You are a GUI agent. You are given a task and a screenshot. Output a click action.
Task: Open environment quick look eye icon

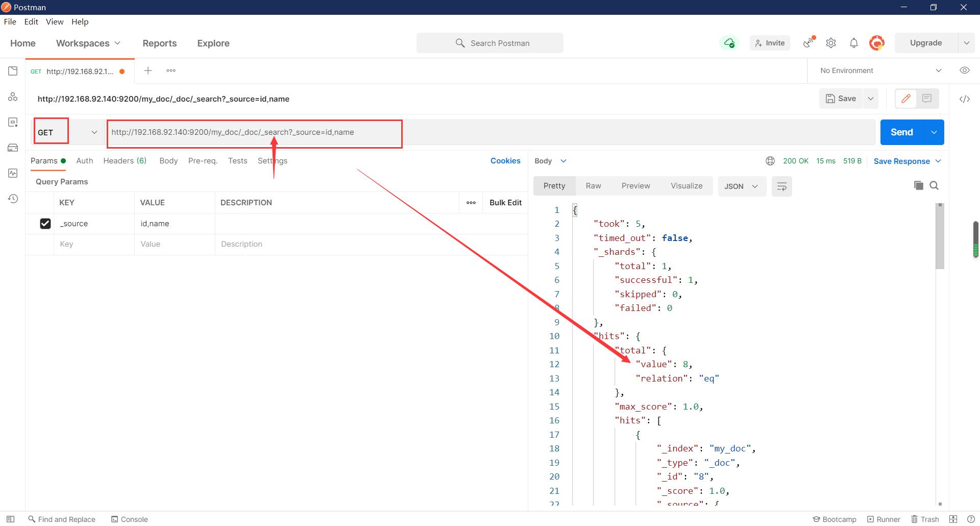(965, 70)
